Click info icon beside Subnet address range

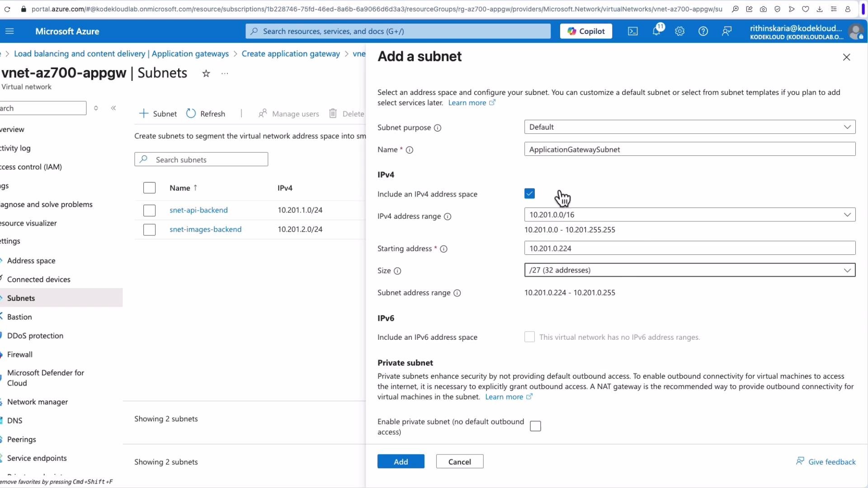[457, 293]
